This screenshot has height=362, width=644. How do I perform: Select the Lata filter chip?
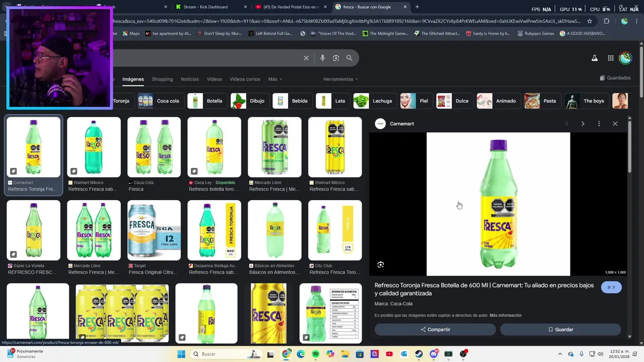pyautogui.click(x=333, y=101)
